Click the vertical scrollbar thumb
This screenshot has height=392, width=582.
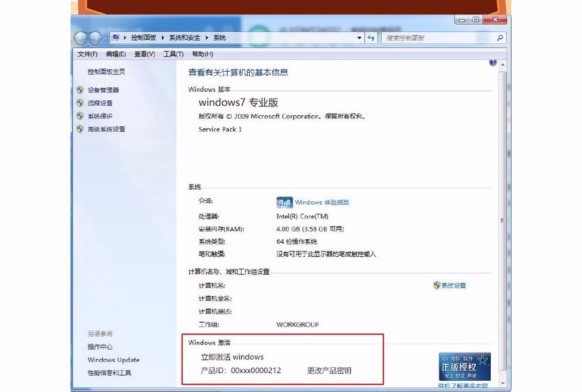click(x=503, y=220)
